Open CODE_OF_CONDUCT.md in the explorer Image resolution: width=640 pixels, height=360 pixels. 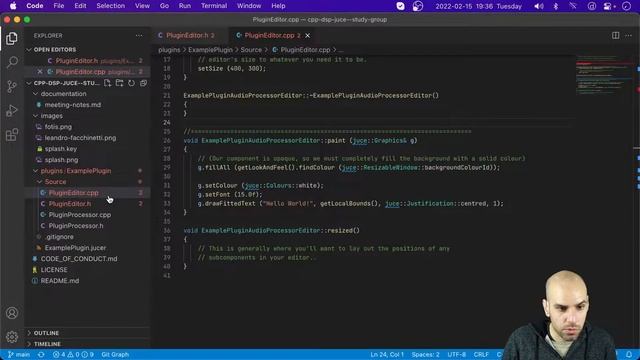pyautogui.click(x=79, y=259)
